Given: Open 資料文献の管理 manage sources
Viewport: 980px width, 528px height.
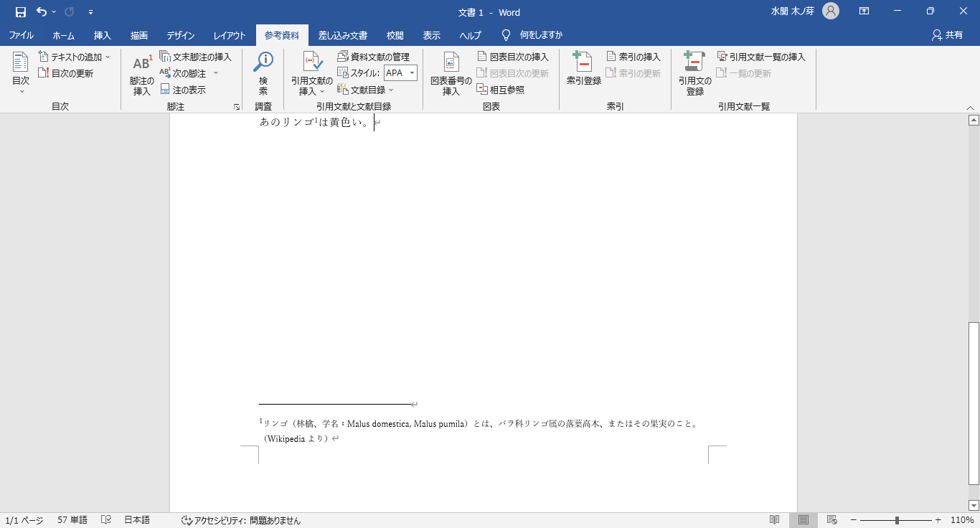Looking at the screenshot, I should click(x=373, y=57).
